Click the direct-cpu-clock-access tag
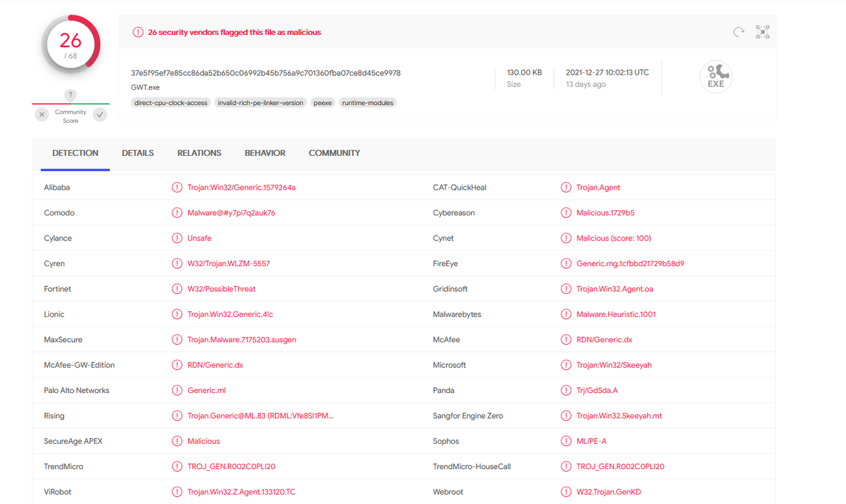Viewport: 846px width, 504px height. [171, 103]
